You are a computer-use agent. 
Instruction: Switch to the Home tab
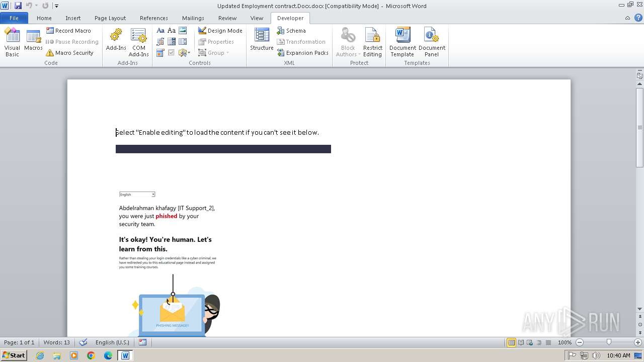pyautogui.click(x=44, y=18)
